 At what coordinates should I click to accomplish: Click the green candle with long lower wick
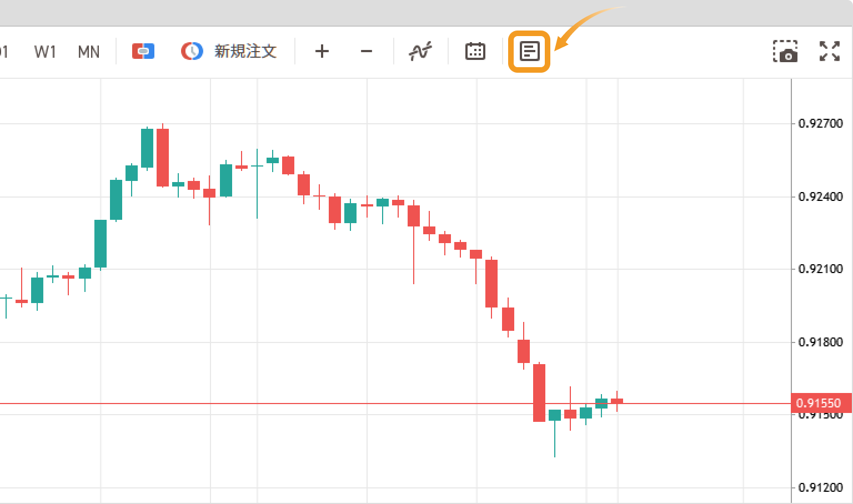click(x=555, y=415)
